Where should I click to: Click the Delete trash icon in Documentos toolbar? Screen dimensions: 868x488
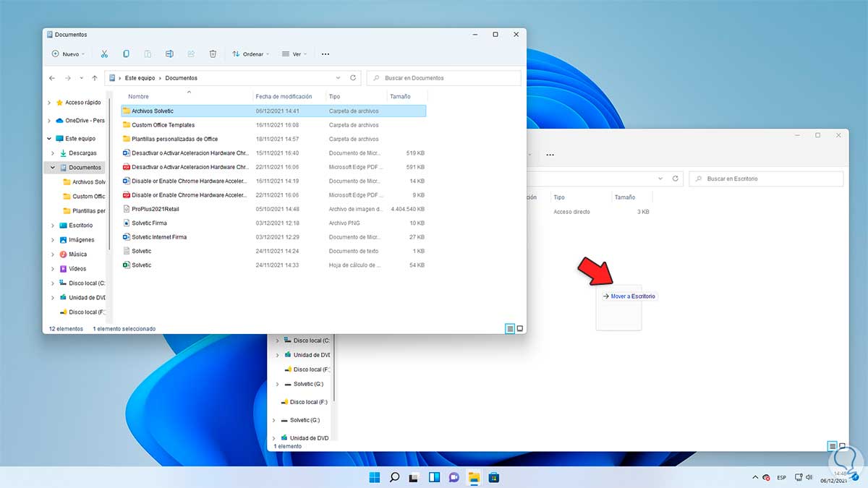pos(213,54)
